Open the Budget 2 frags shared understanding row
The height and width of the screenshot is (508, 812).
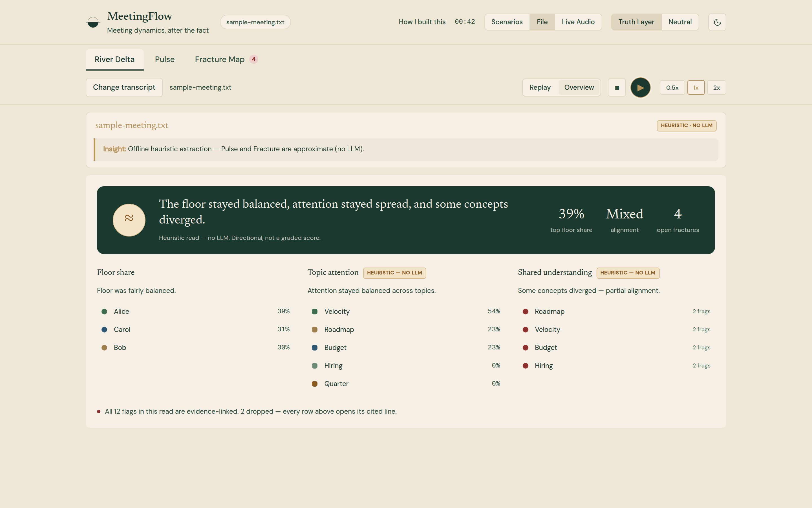pyautogui.click(x=616, y=348)
